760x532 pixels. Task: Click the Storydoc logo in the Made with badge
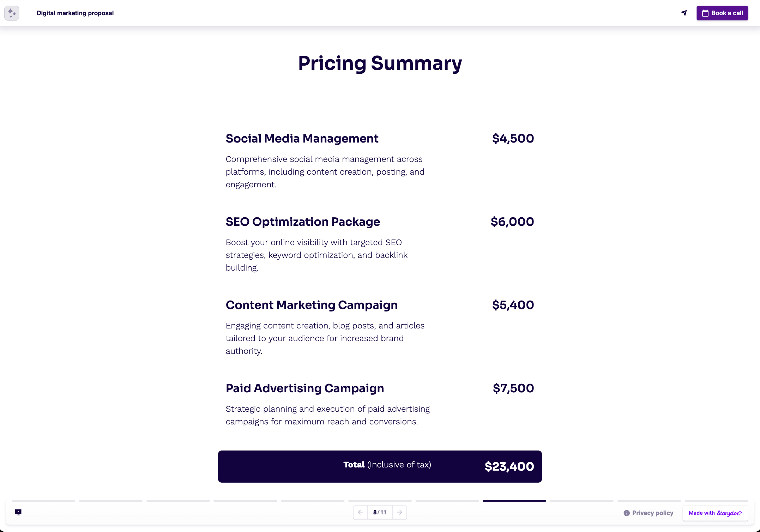tap(729, 513)
